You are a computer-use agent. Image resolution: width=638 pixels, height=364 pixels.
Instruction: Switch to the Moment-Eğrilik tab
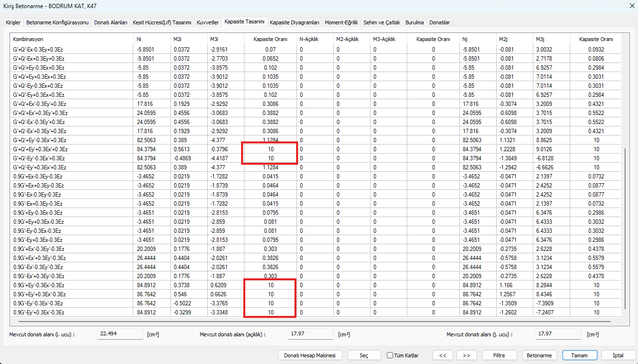point(341,22)
